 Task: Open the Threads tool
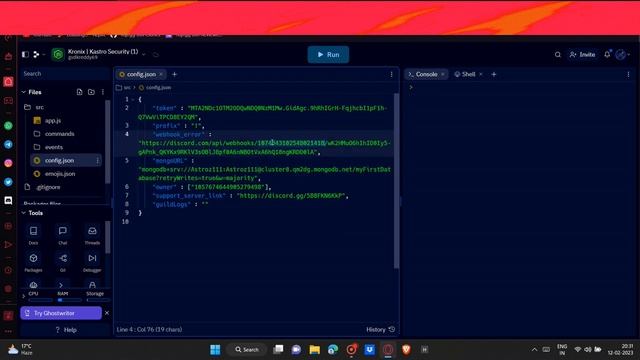[92, 235]
